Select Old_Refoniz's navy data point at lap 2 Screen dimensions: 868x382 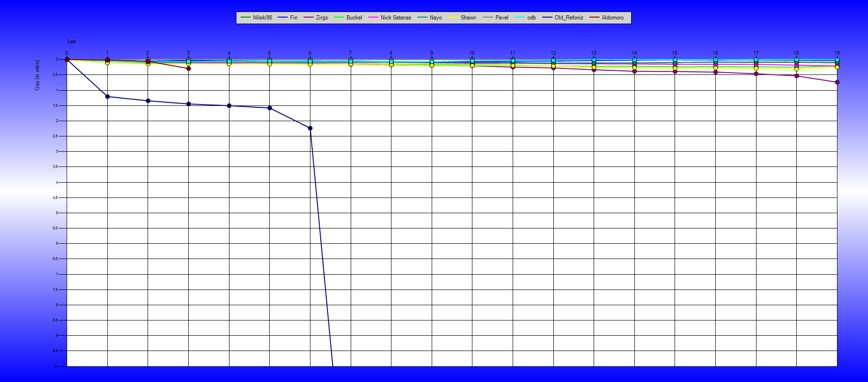[x=148, y=101]
